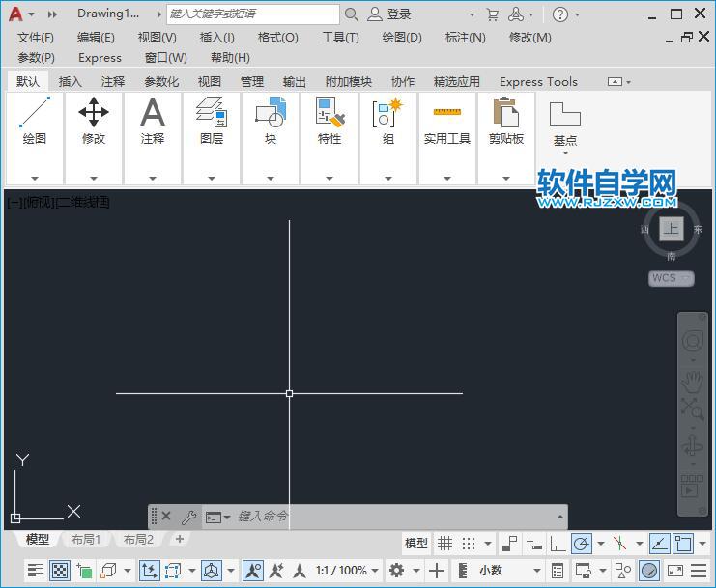Screen dimensions: 716x588
Task: Add a new layout with the plus tab
Action: click(x=180, y=539)
